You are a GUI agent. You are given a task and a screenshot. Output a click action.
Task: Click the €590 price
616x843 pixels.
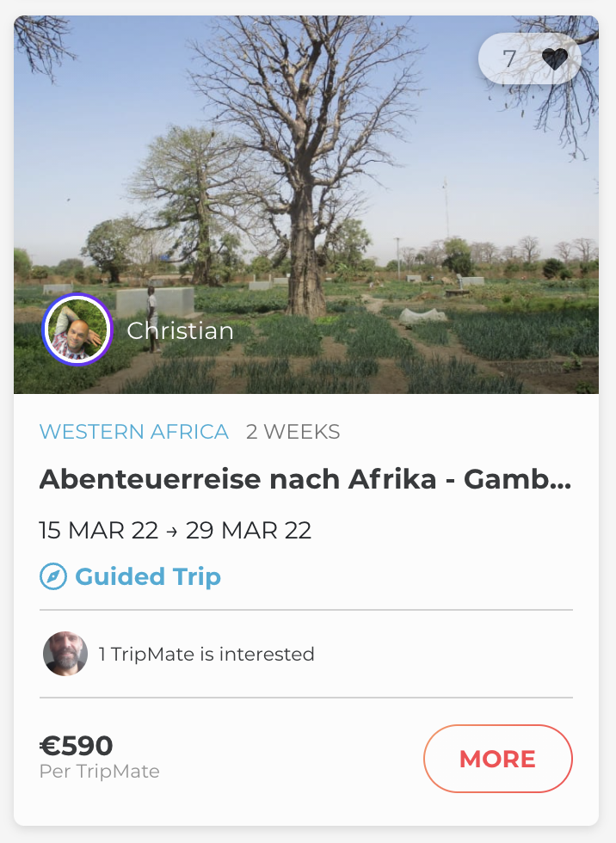coord(77,745)
